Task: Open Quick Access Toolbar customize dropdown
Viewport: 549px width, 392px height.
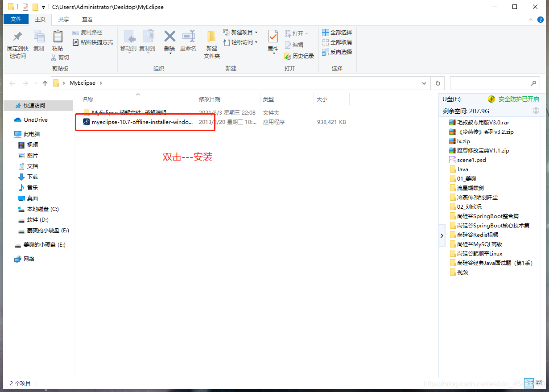Action: pyautogui.click(x=43, y=7)
